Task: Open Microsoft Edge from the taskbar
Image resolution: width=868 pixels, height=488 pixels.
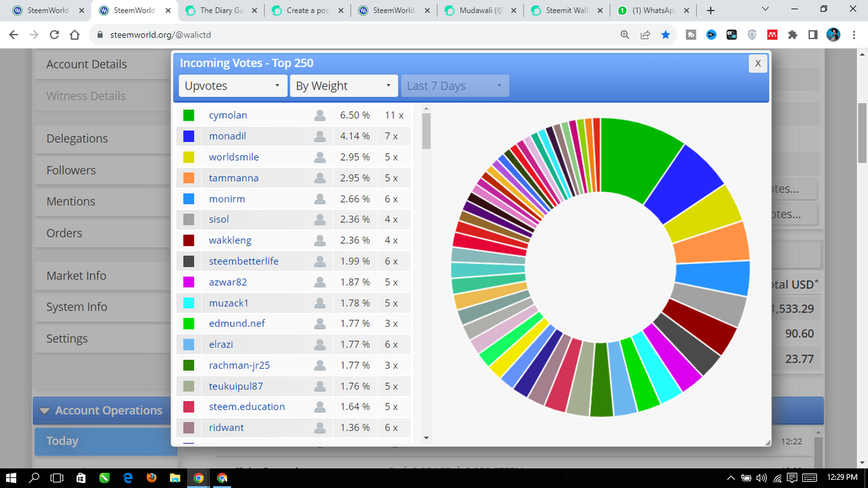Action: click(127, 478)
